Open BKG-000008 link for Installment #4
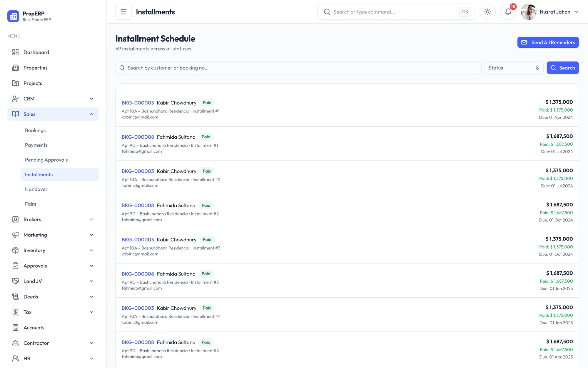The height and width of the screenshot is (368, 588). coord(138,342)
